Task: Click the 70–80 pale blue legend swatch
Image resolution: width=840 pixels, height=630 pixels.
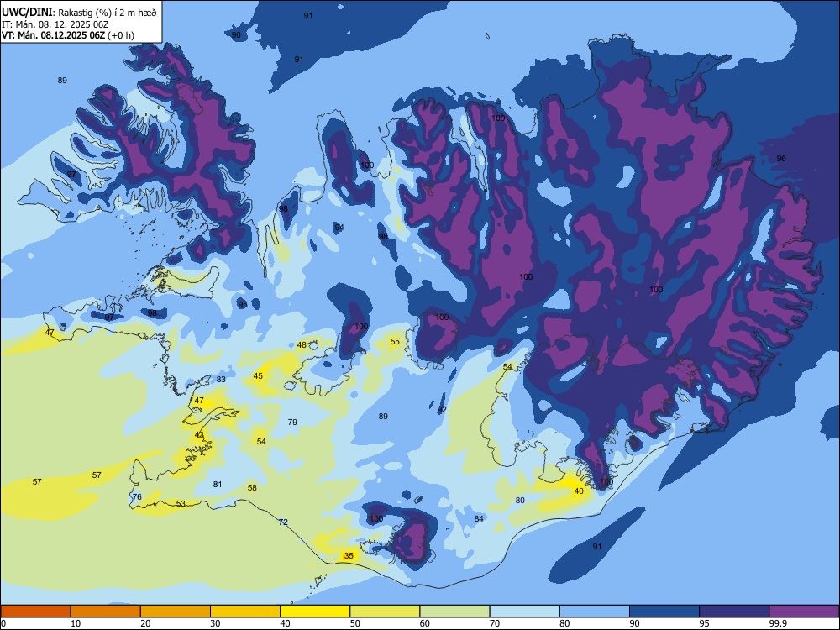Action: point(524,612)
